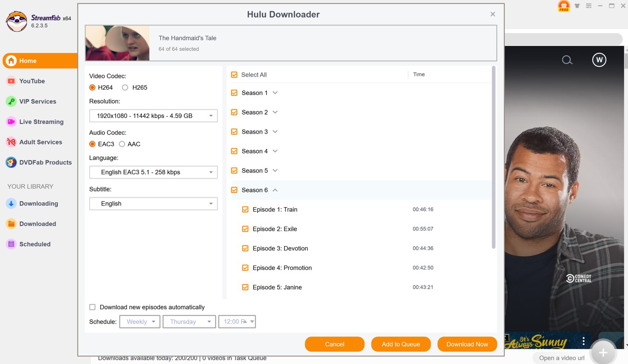Click The Handmaid's Tale thumbnail
This screenshot has width=628, height=364.
(118, 43)
